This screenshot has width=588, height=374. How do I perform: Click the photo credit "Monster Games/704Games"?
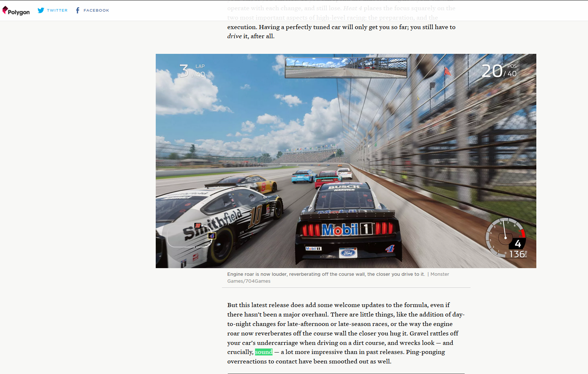pos(338,278)
